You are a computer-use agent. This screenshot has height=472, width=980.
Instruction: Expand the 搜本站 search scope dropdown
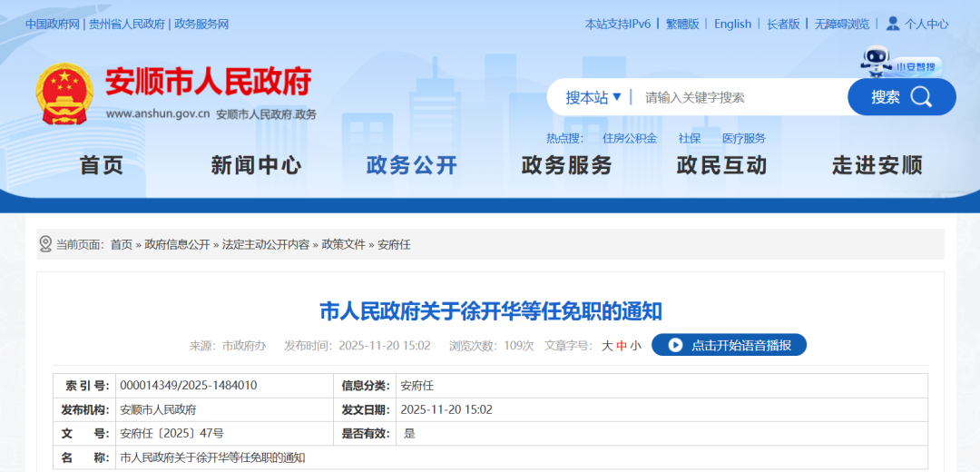[x=593, y=97]
